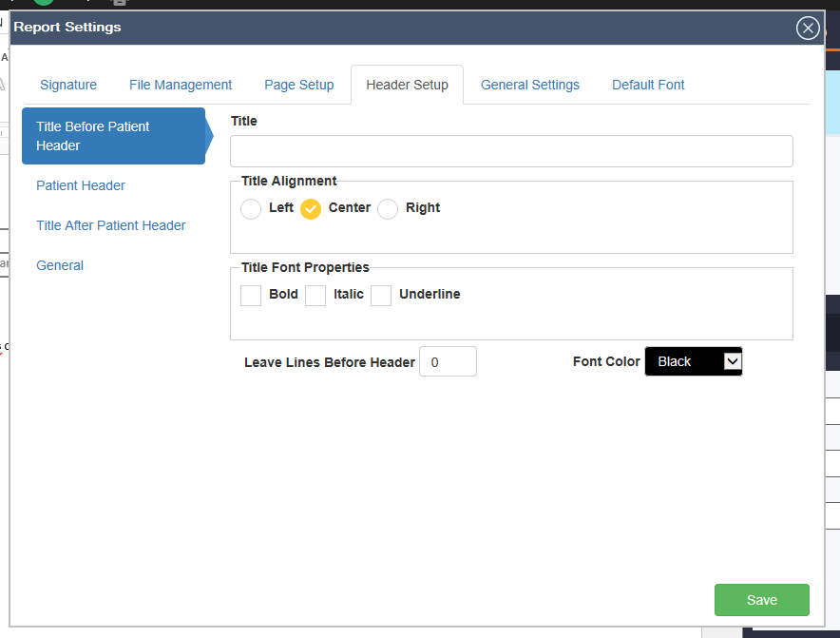Open the General Settings tab

click(x=530, y=85)
